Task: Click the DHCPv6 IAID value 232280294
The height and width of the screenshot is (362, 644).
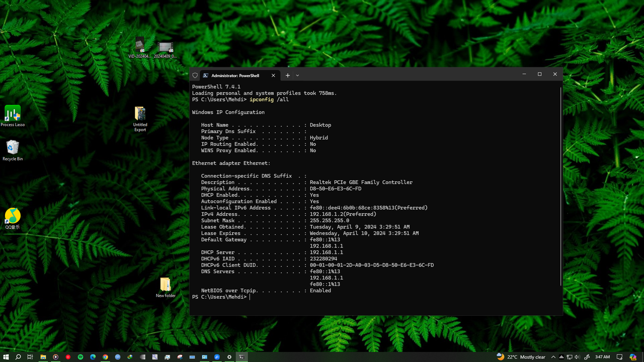Action: pyautogui.click(x=324, y=259)
